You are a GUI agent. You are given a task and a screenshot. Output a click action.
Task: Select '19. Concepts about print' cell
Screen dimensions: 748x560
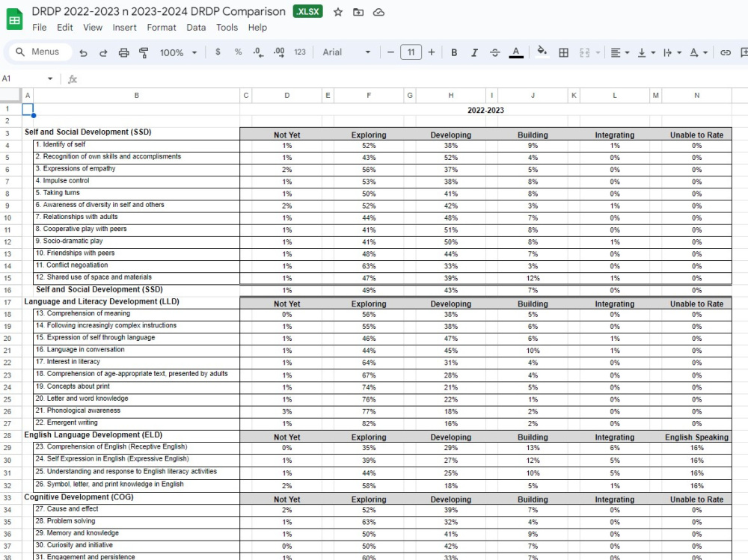136,387
